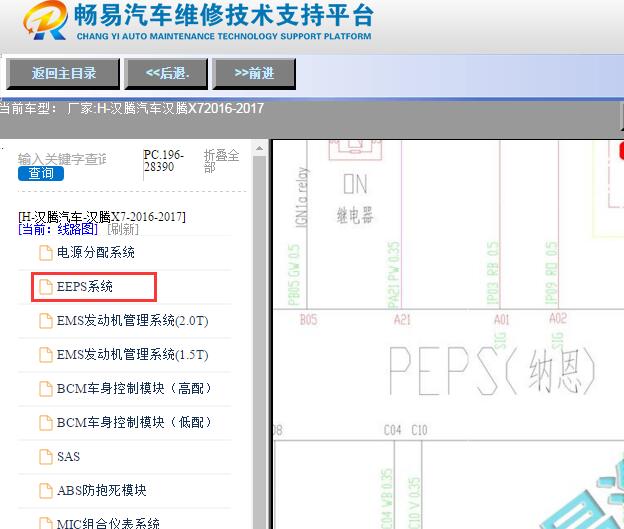Open EMS发动机管理系统(1.5T) item
This screenshot has width=624, height=529.
[x=133, y=355]
